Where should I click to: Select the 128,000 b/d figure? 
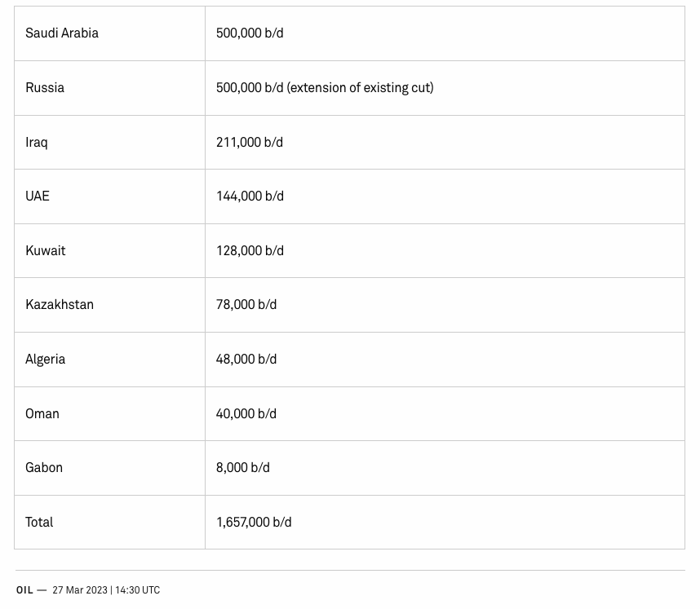(250, 251)
